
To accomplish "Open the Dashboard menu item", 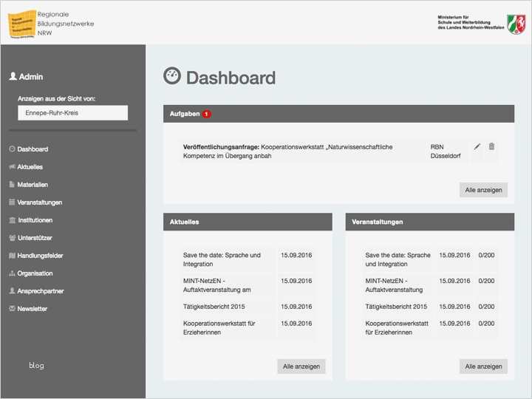I will tap(33, 149).
